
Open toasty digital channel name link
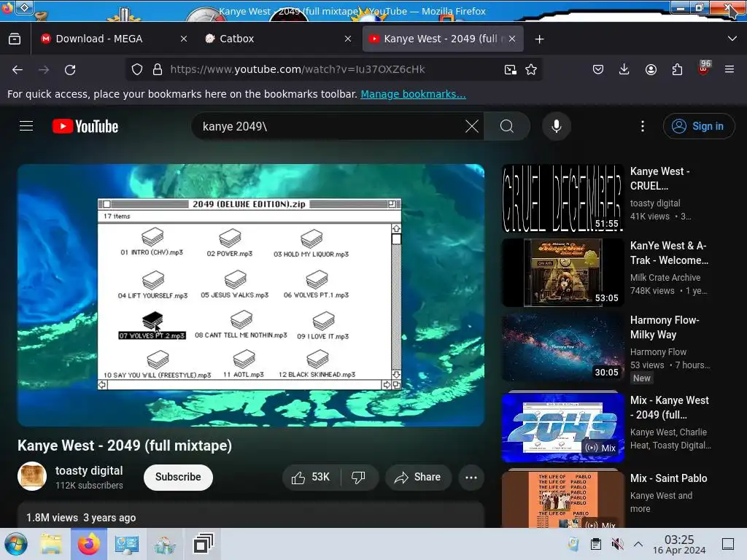point(89,470)
